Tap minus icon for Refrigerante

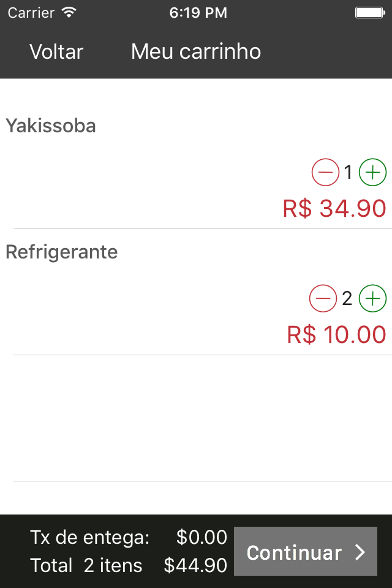click(x=323, y=299)
